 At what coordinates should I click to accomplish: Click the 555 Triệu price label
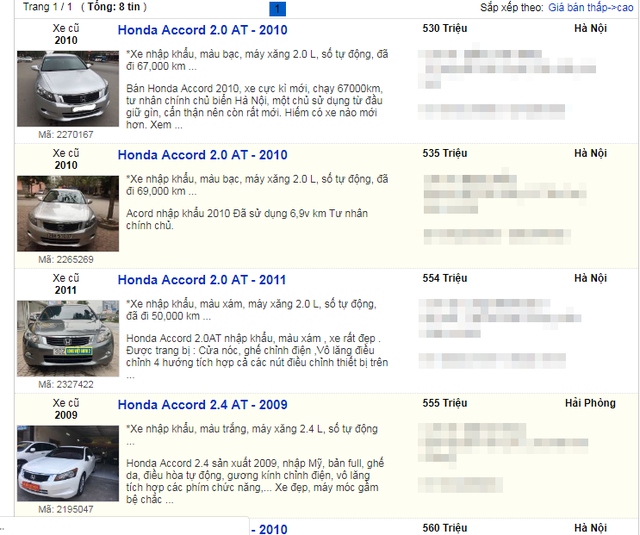pos(444,403)
